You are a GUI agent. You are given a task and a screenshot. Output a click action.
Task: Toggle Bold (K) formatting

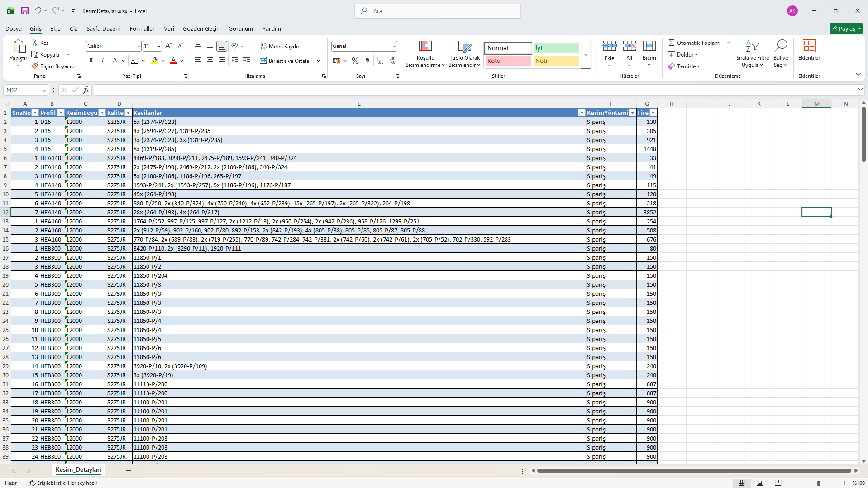pyautogui.click(x=91, y=61)
